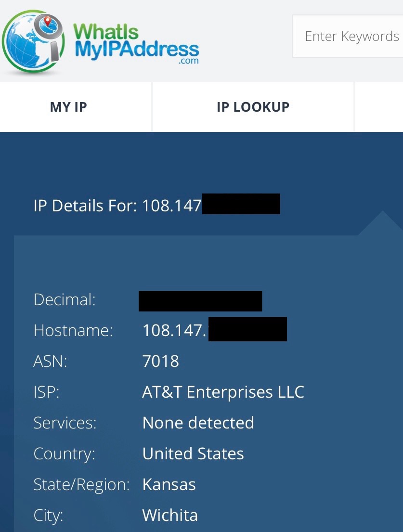Click the Decimal label
The width and height of the screenshot is (403, 532).
(x=64, y=299)
